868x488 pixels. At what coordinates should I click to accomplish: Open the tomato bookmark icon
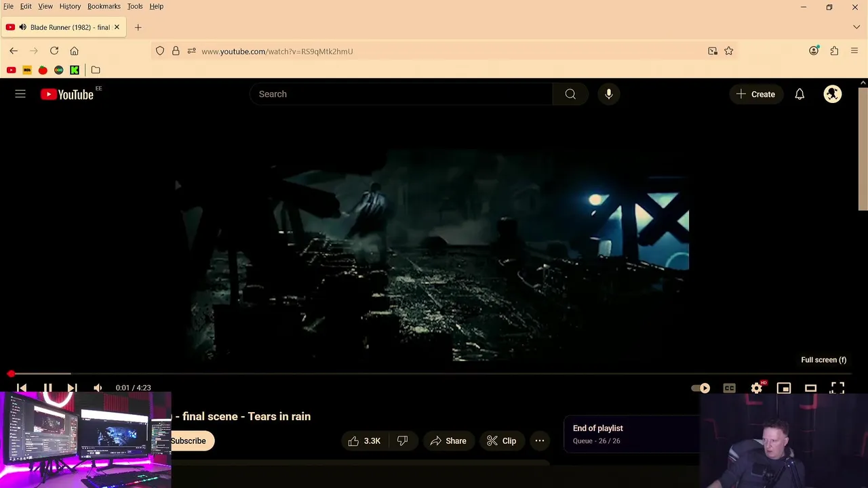(x=43, y=70)
